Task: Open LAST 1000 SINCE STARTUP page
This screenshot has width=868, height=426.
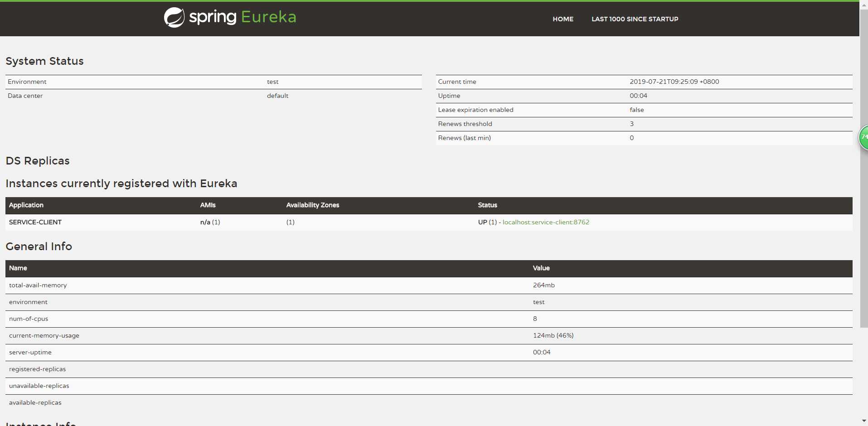Action: [635, 19]
